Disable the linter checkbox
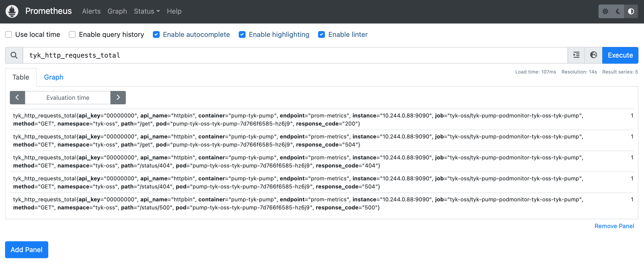 pos(321,35)
